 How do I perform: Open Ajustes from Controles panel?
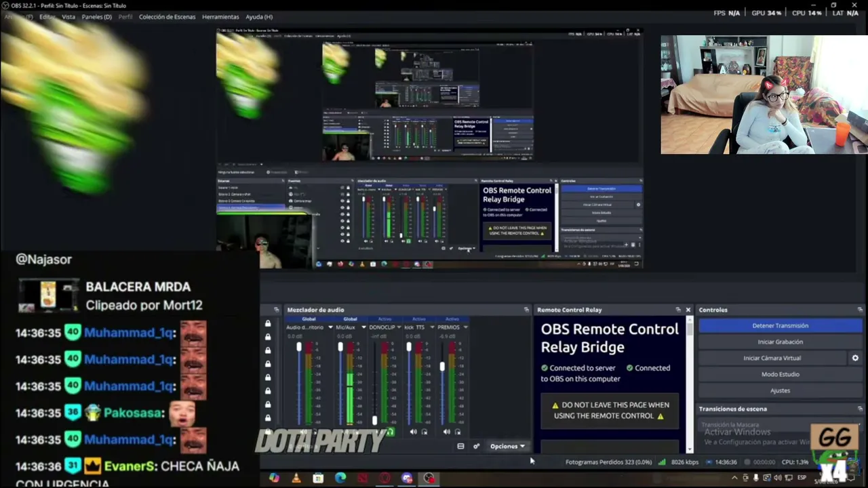pos(780,390)
